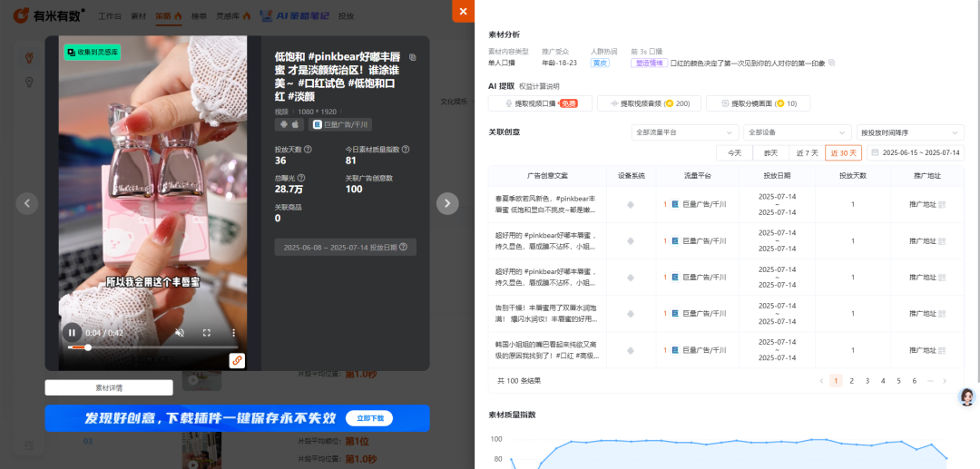The height and width of the screenshot is (469, 980).
Task: Expand the 全部流量平台 dropdown
Action: point(684,132)
